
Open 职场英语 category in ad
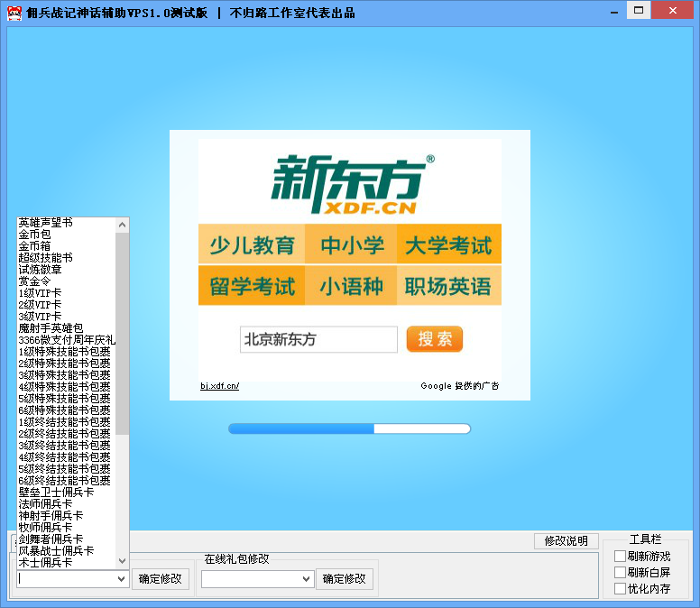click(x=448, y=286)
